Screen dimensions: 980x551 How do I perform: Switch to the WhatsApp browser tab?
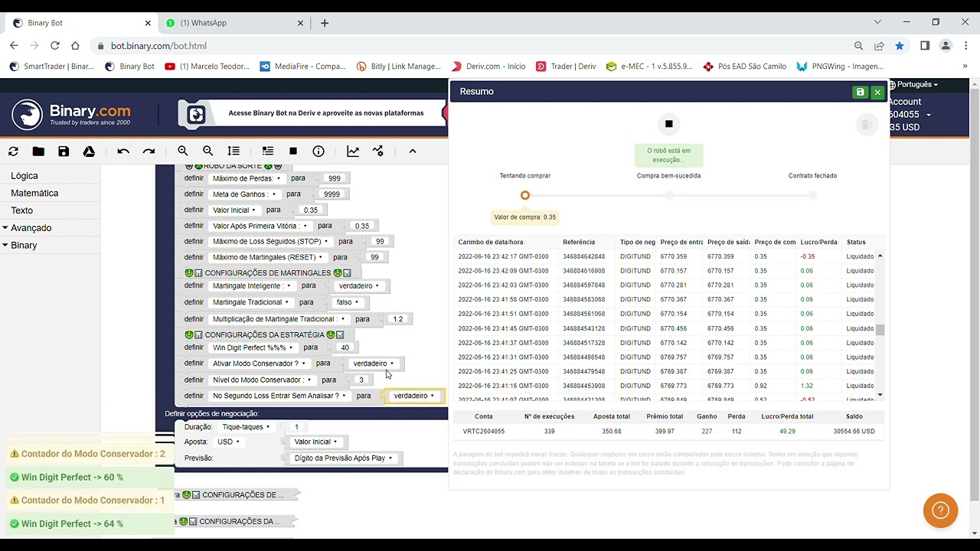[234, 23]
